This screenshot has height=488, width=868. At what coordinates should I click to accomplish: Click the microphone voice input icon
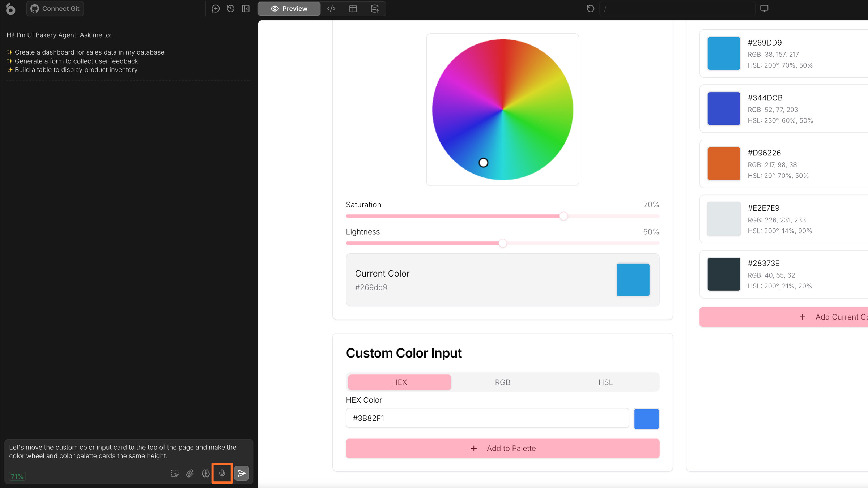pos(222,473)
